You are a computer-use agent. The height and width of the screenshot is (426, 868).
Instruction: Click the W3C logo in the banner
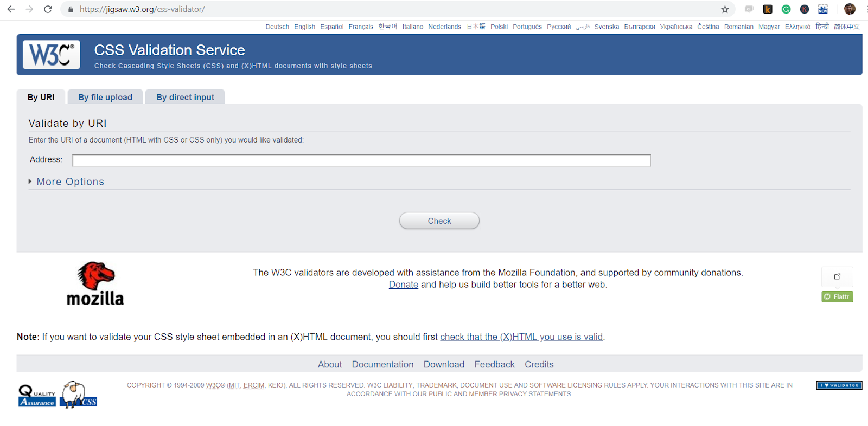coord(52,55)
